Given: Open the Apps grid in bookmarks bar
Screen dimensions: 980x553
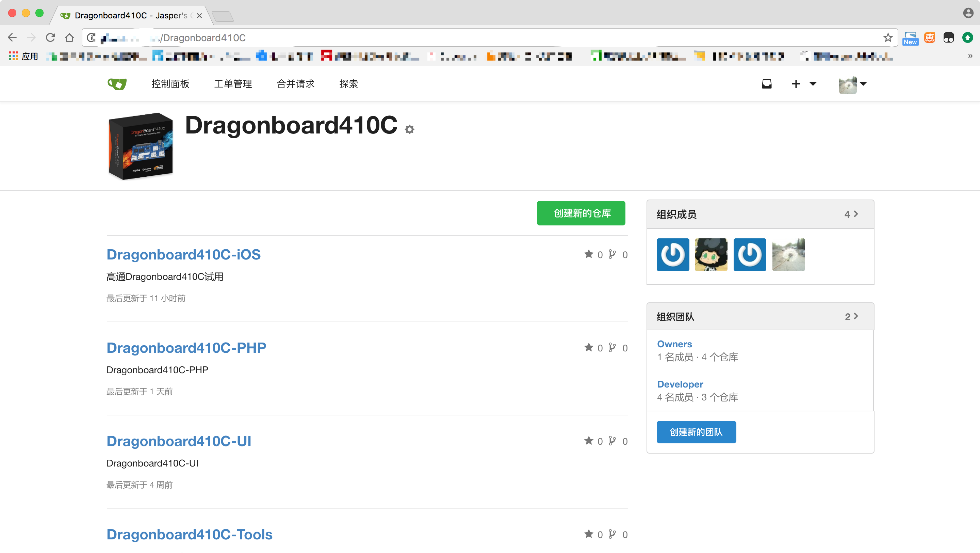Looking at the screenshot, I should 23,56.
